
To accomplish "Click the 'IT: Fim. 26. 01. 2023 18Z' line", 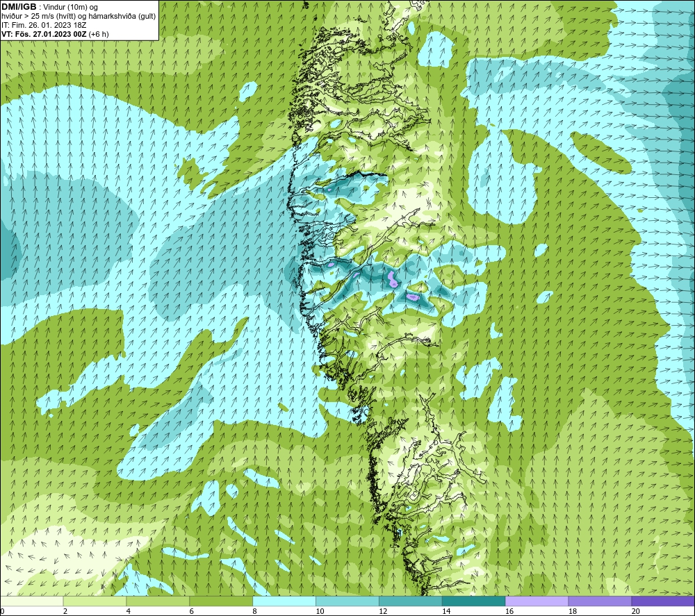I will pos(43,25).
